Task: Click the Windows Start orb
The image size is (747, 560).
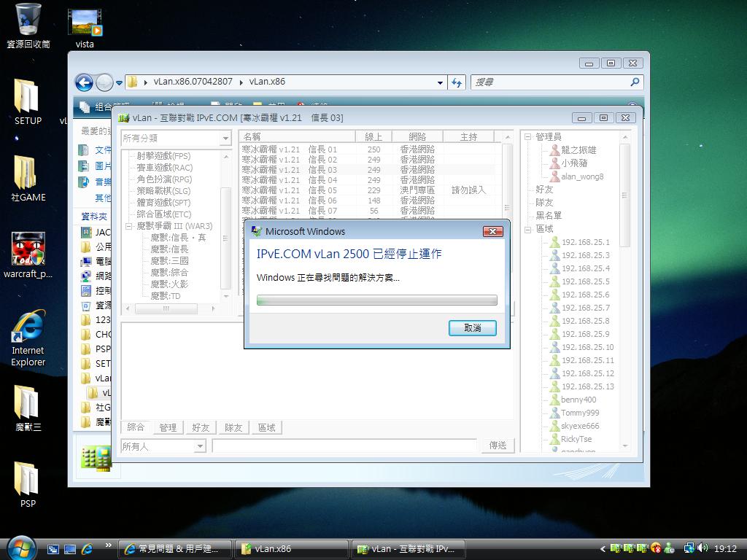Action: point(21,548)
